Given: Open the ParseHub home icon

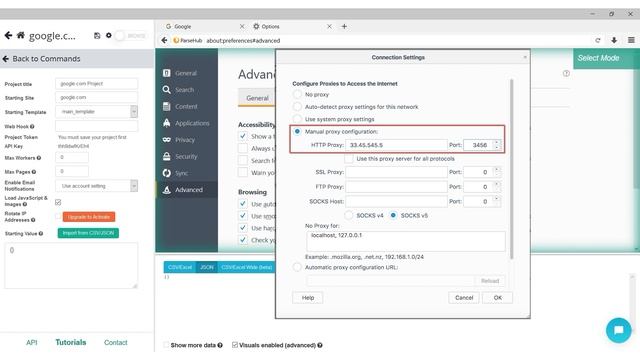Looking at the screenshot, I should [20, 36].
